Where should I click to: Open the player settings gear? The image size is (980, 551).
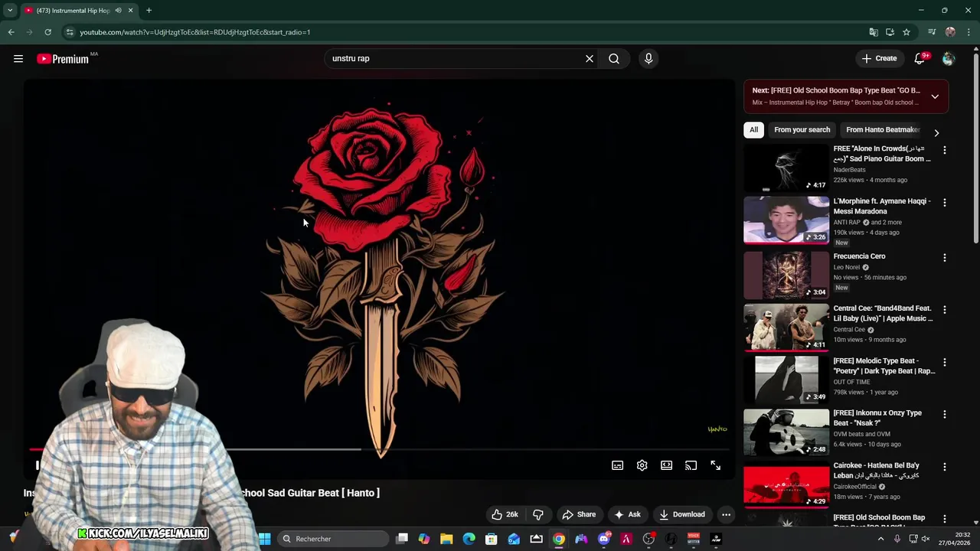[x=642, y=465]
